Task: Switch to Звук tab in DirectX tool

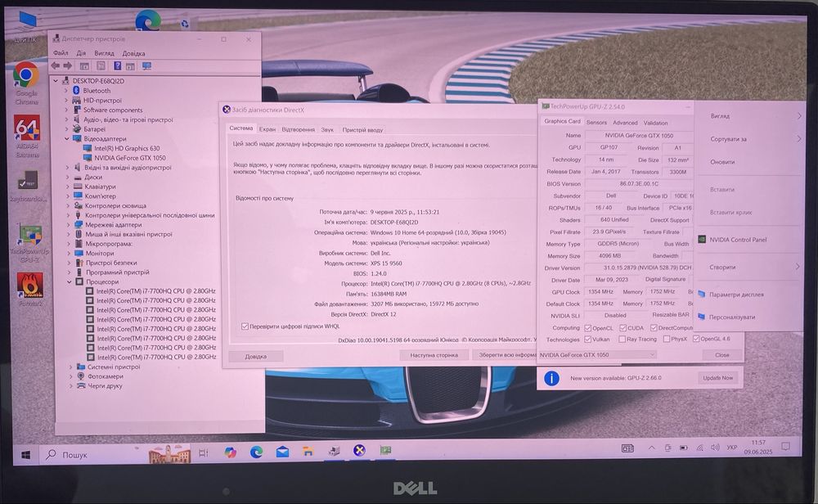Action: tap(327, 129)
